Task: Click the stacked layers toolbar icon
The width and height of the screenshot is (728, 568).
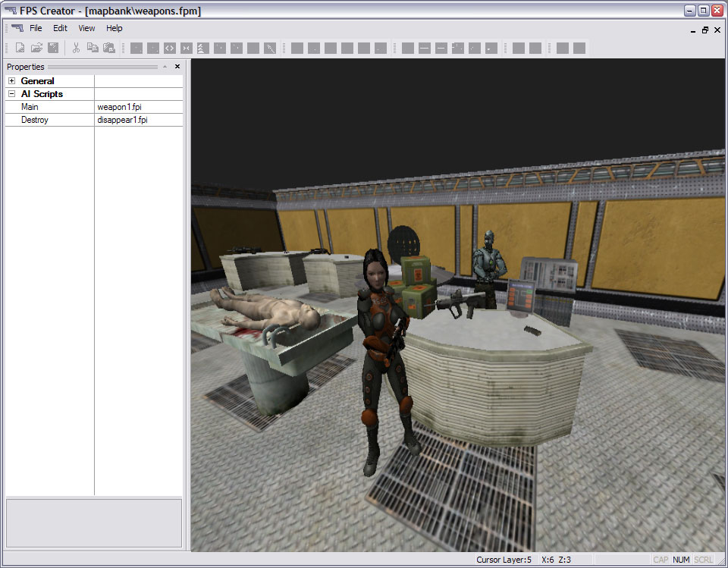Action: click(202, 48)
